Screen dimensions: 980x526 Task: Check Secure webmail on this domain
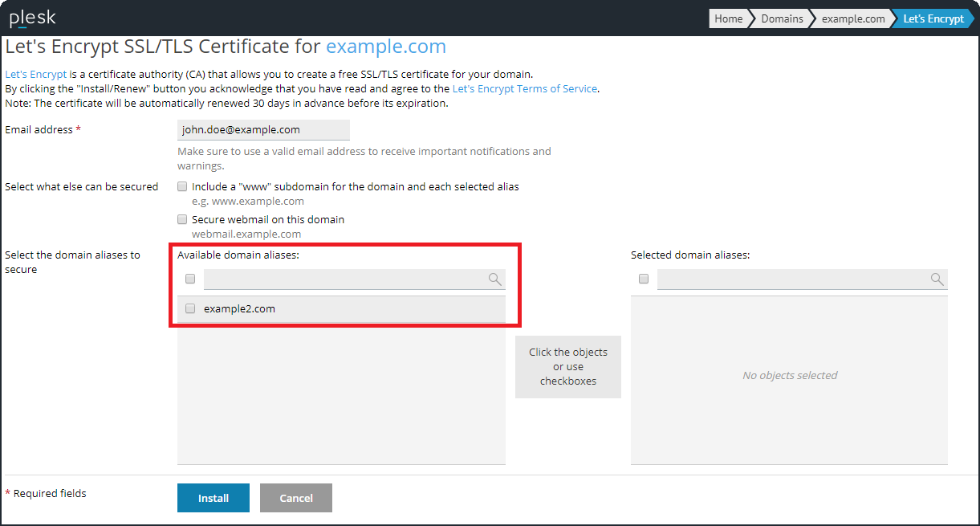[182, 219]
